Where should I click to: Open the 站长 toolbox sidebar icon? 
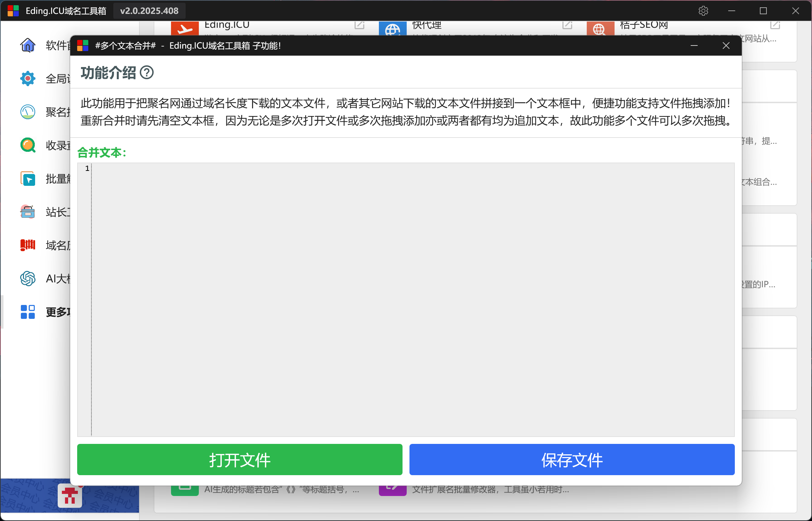tap(28, 212)
